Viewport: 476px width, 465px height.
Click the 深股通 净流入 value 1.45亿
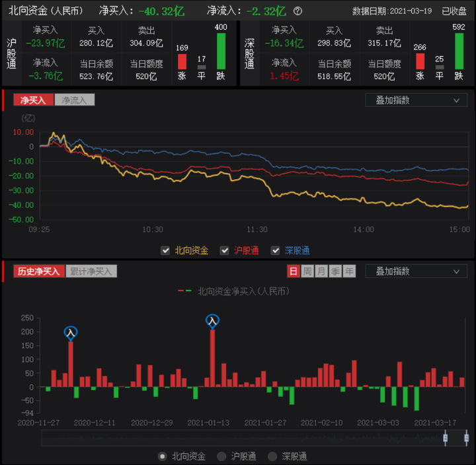pyautogui.click(x=284, y=76)
